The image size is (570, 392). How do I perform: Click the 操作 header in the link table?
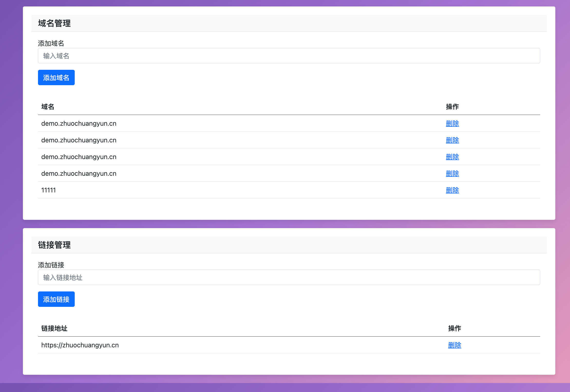pos(454,328)
